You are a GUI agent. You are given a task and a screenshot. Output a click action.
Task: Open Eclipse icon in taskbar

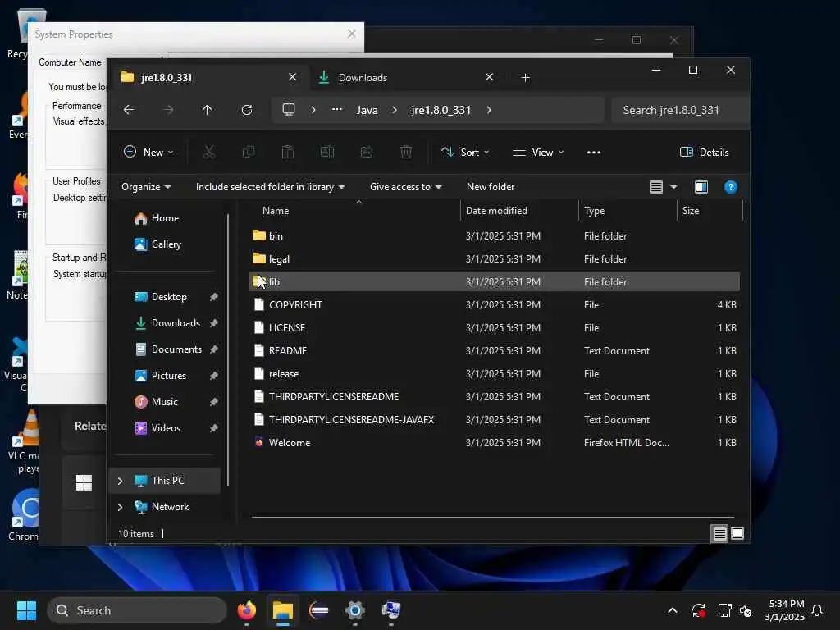(x=319, y=610)
